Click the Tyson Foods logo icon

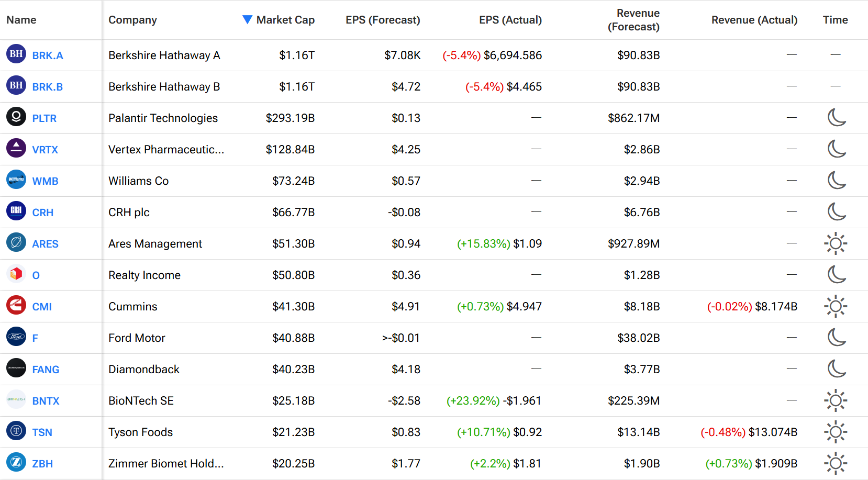coord(16,431)
